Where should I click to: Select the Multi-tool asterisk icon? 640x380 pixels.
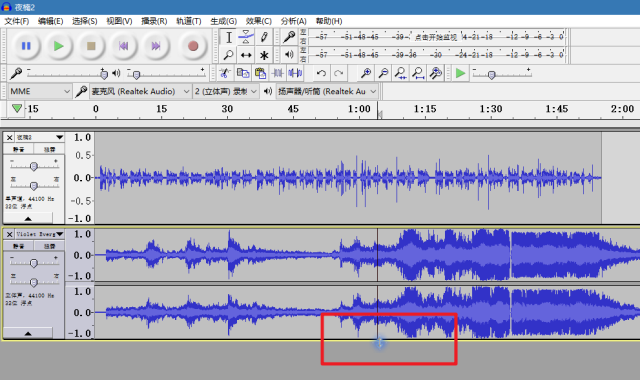coord(264,55)
